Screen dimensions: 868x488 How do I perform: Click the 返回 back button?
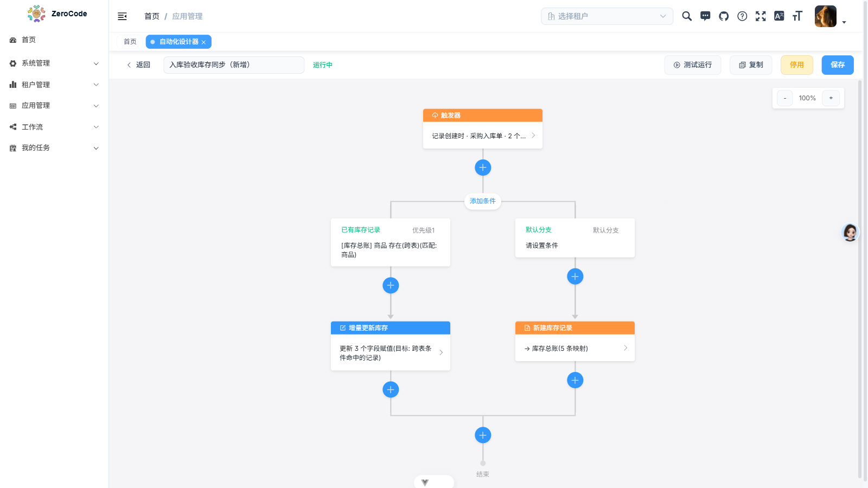point(138,65)
